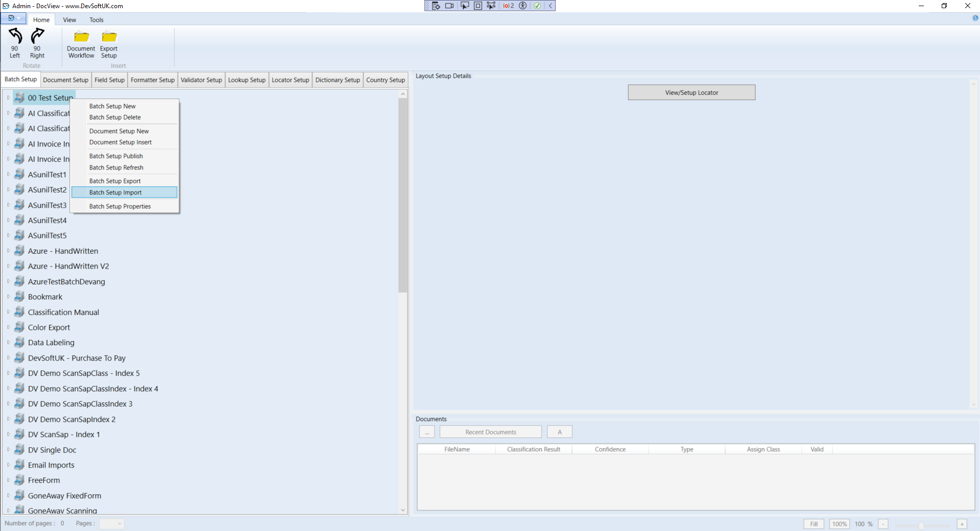This screenshot has width=980, height=531.
Task: Expand the DevSoftUK - Purchase To Pay node
Action: click(8, 358)
